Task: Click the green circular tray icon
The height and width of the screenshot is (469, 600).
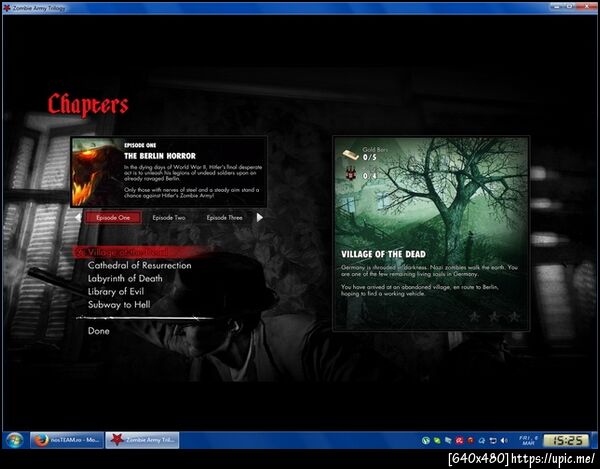Action: [426, 441]
